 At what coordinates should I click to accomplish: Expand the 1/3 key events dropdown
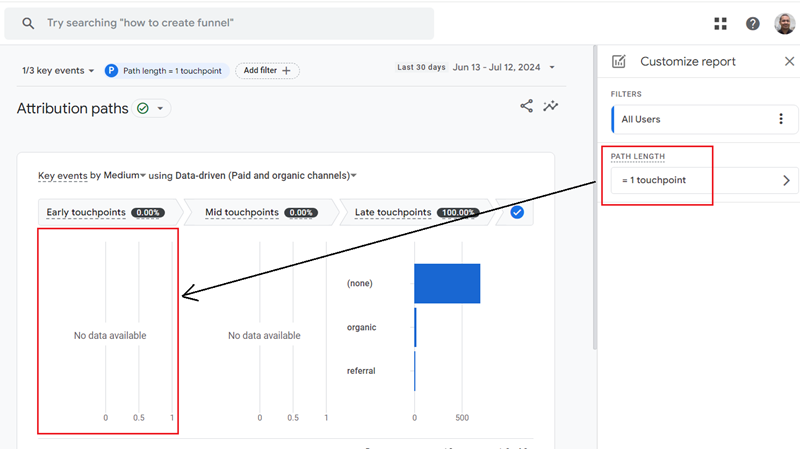(58, 70)
